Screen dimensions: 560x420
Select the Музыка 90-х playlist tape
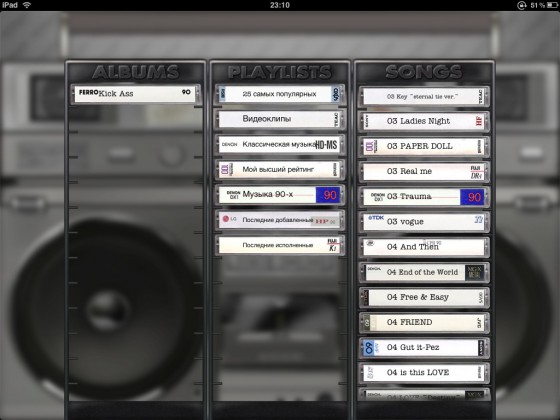click(280, 195)
